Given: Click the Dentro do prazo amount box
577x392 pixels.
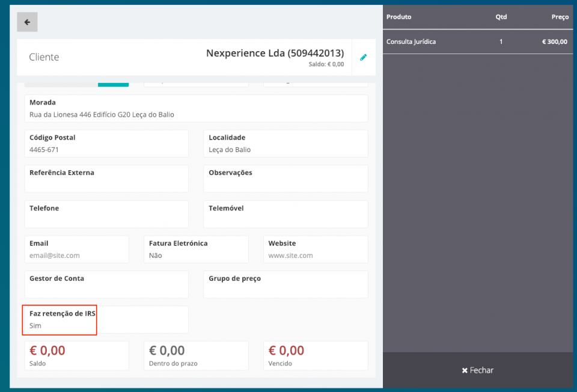Looking at the screenshot, I should (x=196, y=355).
